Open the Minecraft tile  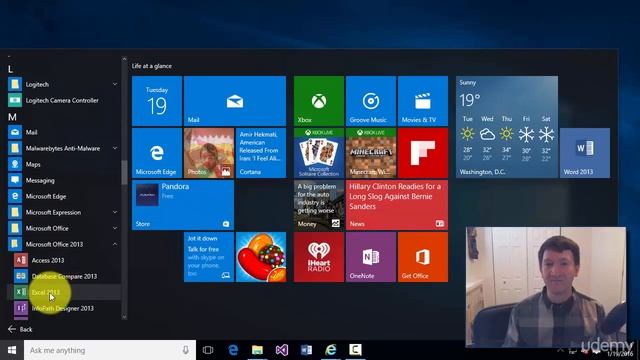pyautogui.click(x=371, y=153)
